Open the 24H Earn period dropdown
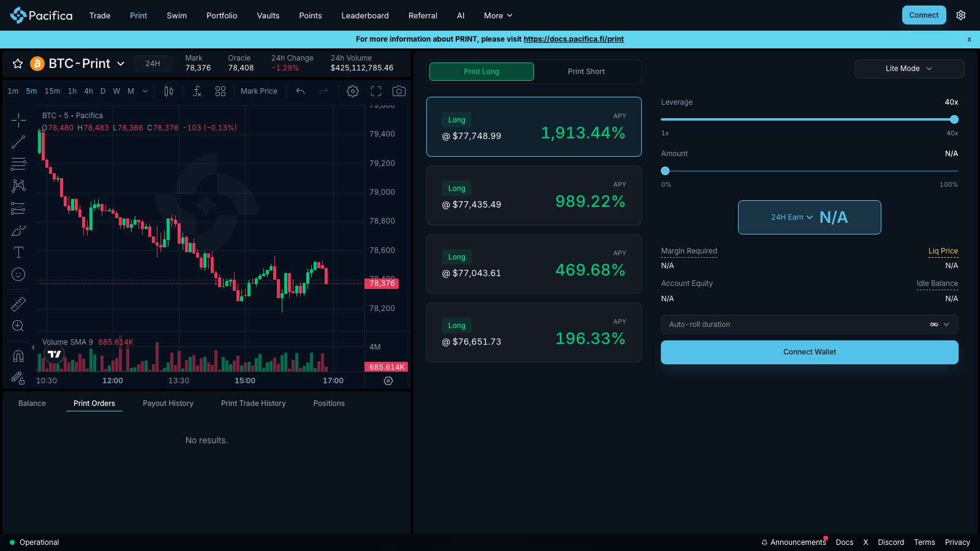This screenshot has height=551, width=980. [x=792, y=217]
